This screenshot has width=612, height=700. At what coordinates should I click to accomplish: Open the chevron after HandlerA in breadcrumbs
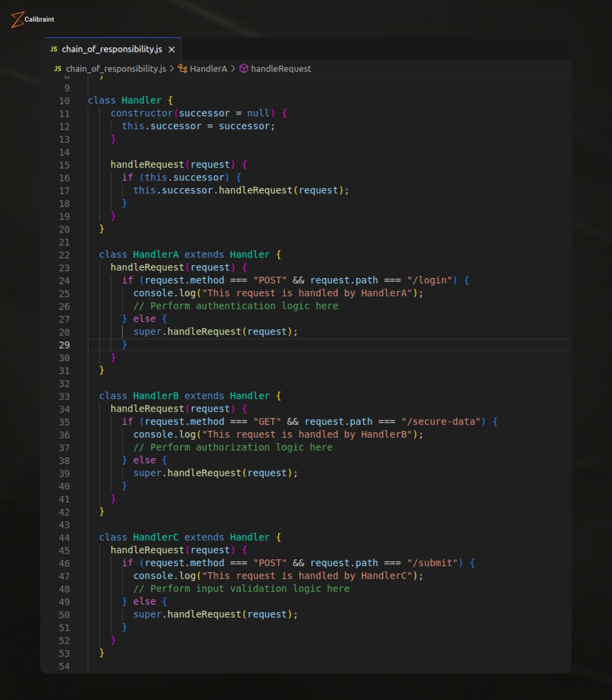click(233, 69)
